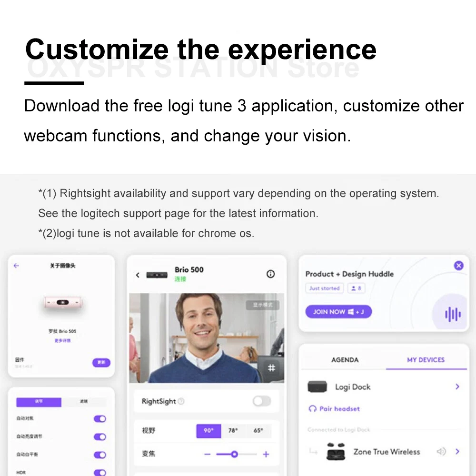Click the zoom minus icon
This screenshot has height=476, width=476.
208,455
